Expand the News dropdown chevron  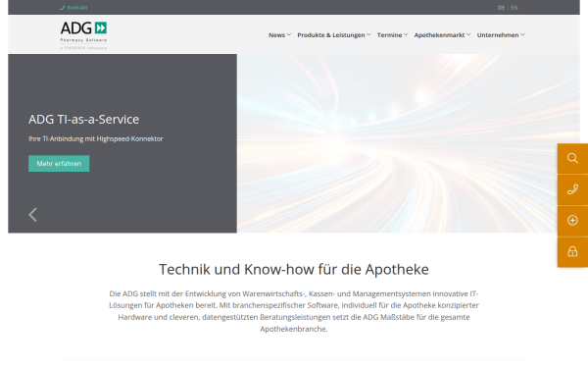(x=289, y=34)
